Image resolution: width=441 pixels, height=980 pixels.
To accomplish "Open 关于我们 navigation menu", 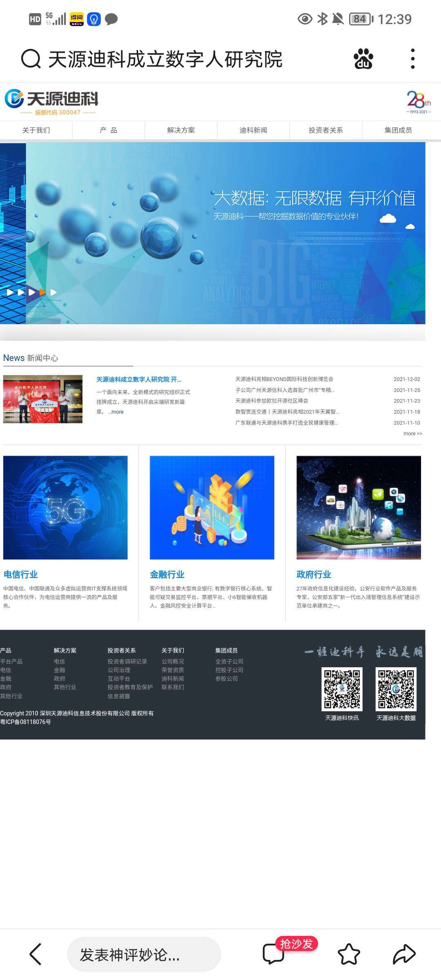I will tap(36, 130).
